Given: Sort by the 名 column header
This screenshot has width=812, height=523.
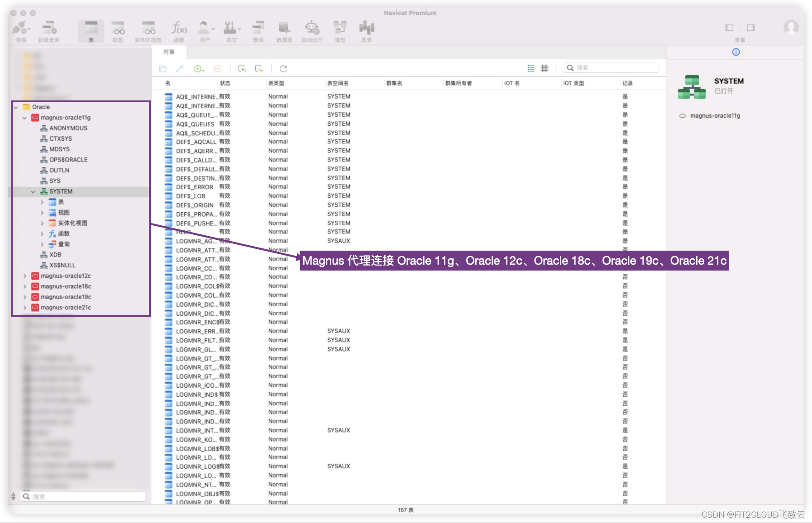Looking at the screenshot, I should [168, 83].
